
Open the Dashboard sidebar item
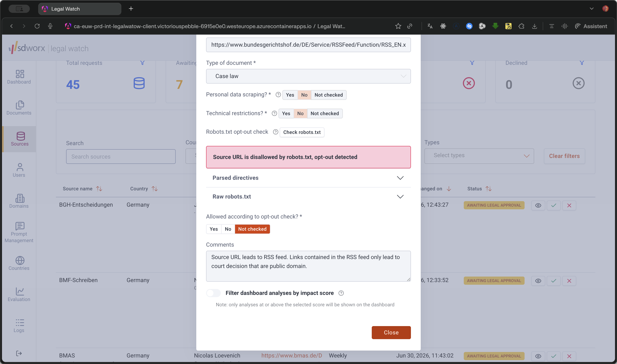click(19, 77)
